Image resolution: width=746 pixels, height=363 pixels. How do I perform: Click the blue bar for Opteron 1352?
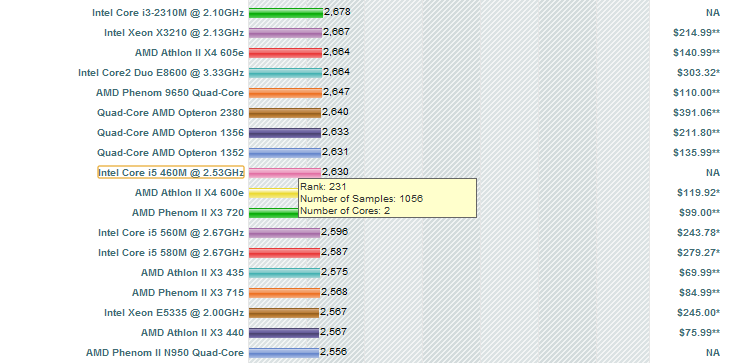tap(285, 153)
